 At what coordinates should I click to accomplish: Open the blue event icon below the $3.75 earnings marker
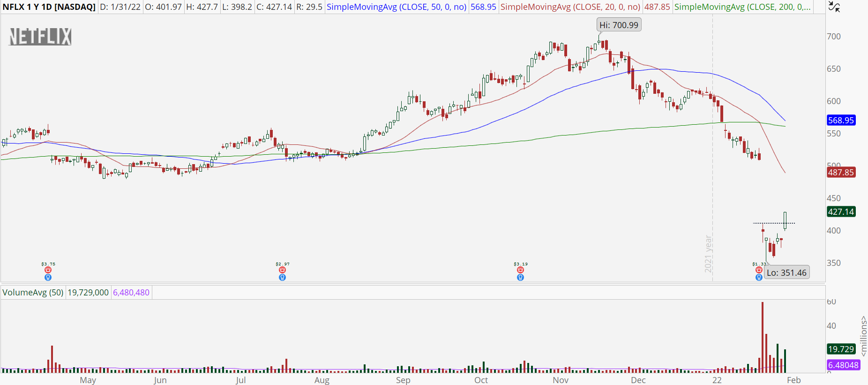[x=48, y=278]
